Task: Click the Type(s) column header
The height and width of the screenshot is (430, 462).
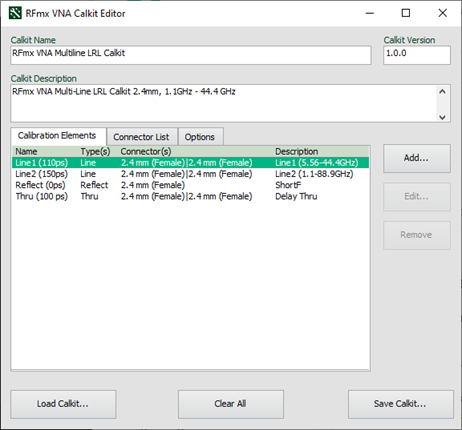Action: [x=95, y=151]
